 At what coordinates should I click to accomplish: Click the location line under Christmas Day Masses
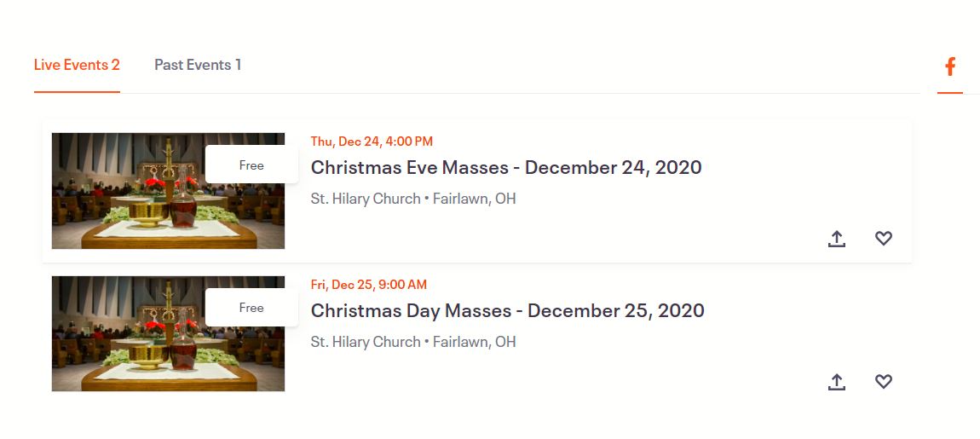(x=413, y=342)
